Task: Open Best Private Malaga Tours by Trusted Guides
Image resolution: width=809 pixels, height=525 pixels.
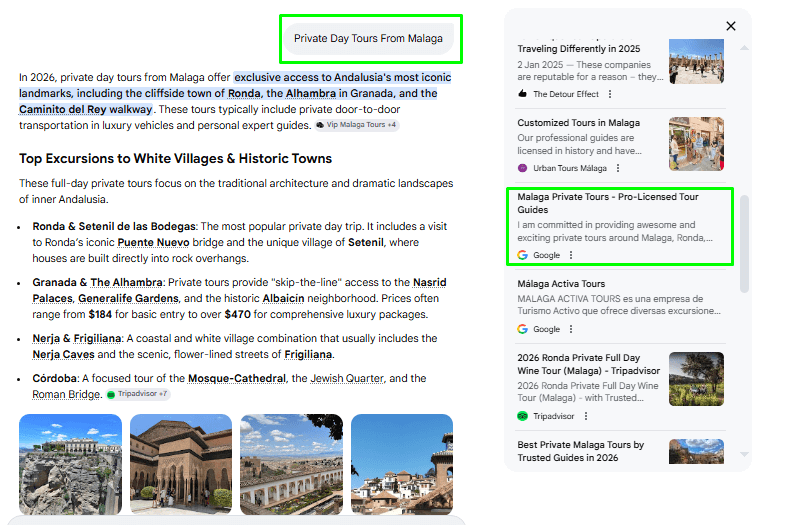Action: [580, 451]
